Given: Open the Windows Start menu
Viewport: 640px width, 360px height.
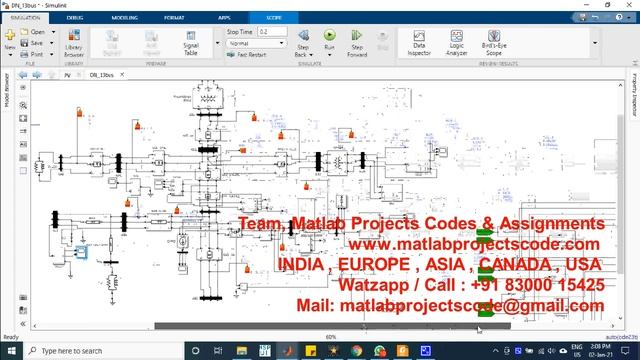Looking at the screenshot, I should coord(11,351).
